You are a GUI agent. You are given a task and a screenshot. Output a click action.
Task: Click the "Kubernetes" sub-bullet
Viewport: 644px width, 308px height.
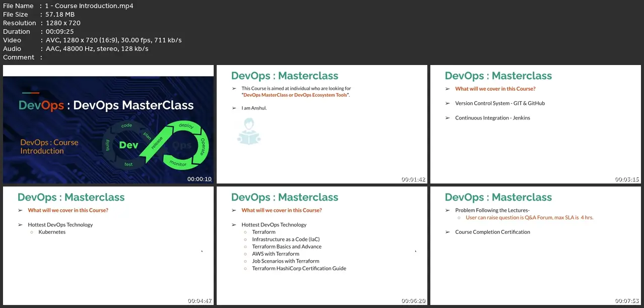coord(52,232)
